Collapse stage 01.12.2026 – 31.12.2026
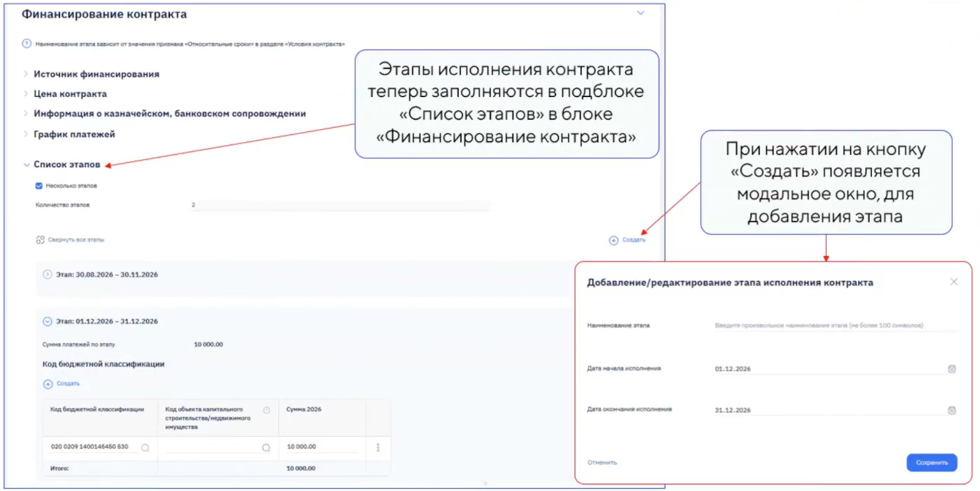The height and width of the screenshot is (491, 980). coord(48,321)
